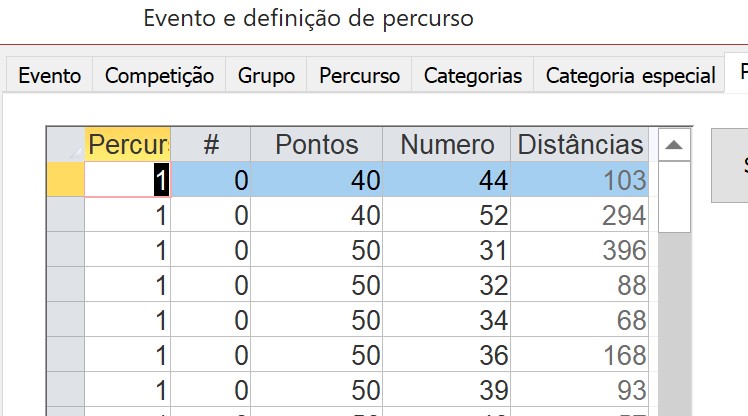The height and width of the screenshot is (416, 748).
Task: Select the row selector for Numero 34
Action: [65, 320]
